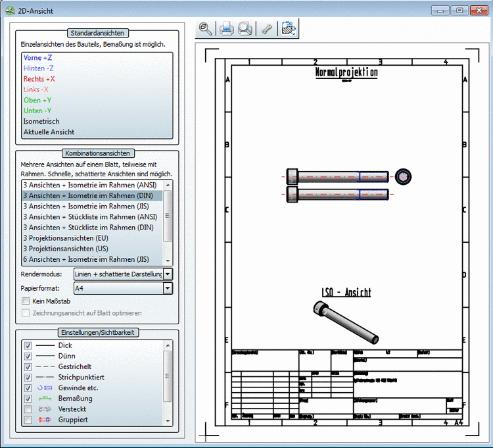Viewport: 493px width, 448px height.
Task: Uncheck the Dick line visibility checkbox
Action: [28, 346]
